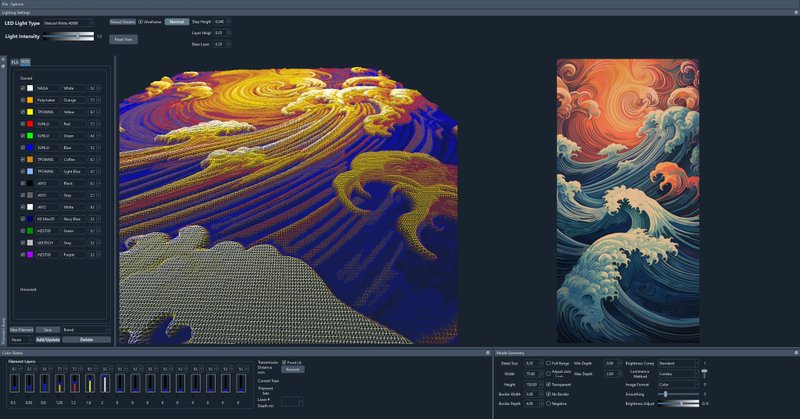Click the Layer Height value field
The image size is (800, 419).
[222, 33]
